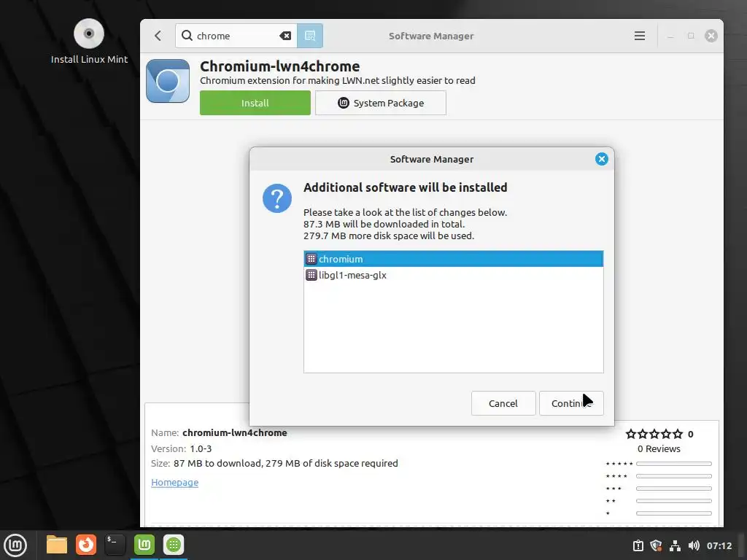Click the package icon beside chromium
The width and height of the screenshot is (747, 560).
click(311, 259)
